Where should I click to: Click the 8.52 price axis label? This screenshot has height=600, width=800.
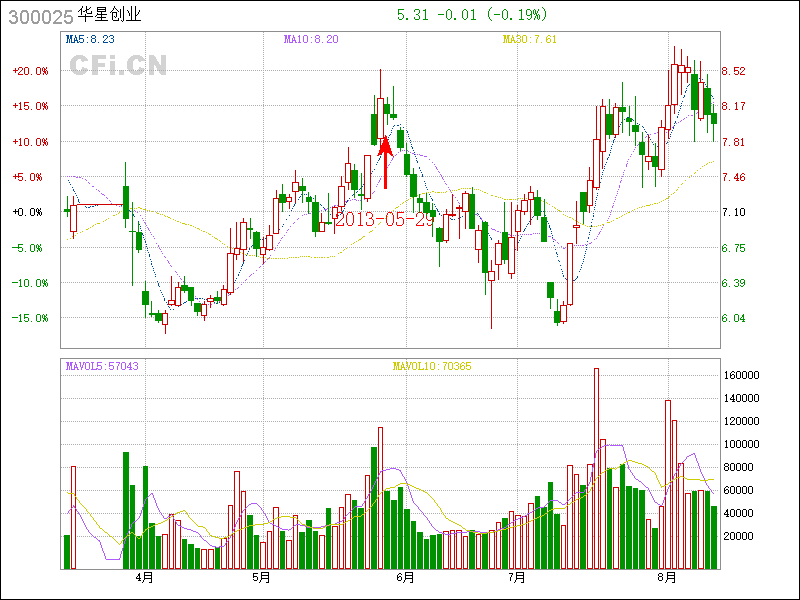click(x=733, y=71)
